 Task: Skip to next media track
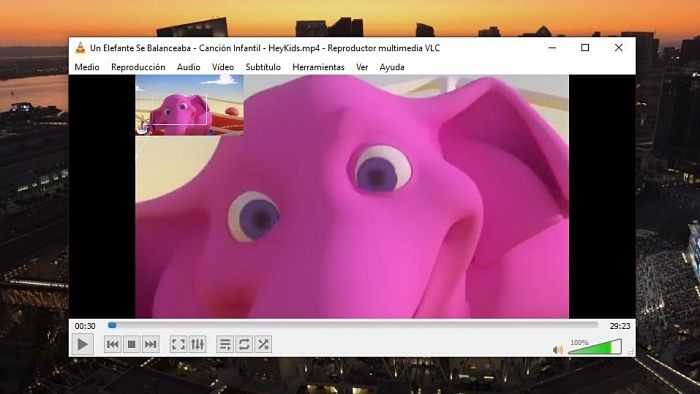(x=150, y=344)
